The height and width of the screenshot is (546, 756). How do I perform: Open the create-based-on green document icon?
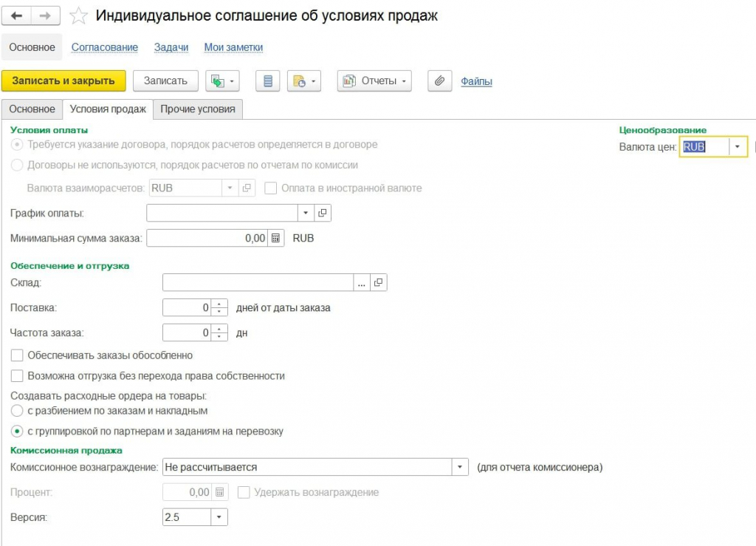(218, 81)
